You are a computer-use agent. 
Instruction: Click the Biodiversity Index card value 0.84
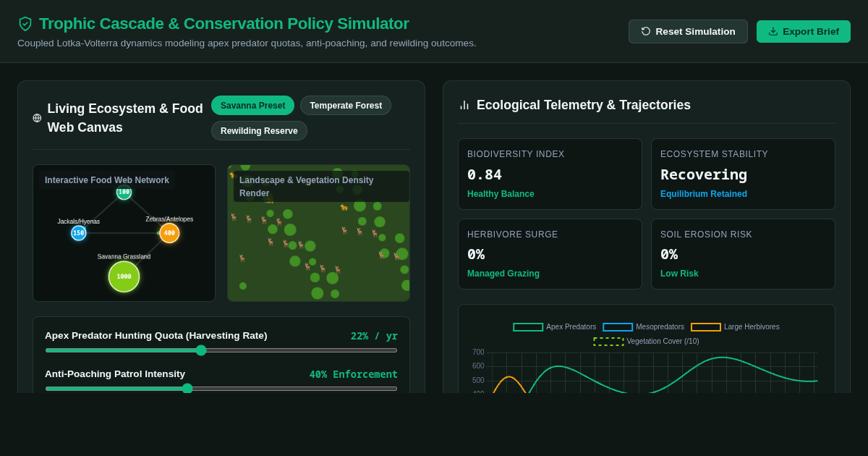click(x=485, y=174)
